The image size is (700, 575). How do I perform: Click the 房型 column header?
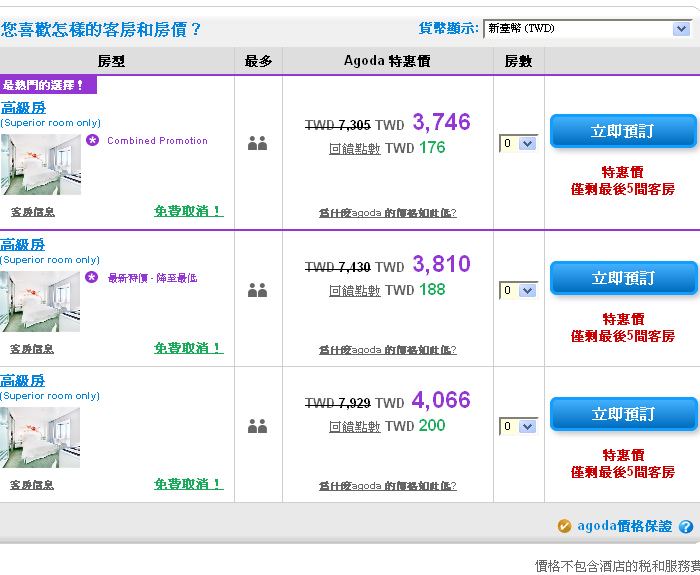pyautogui.click(x=112, y=61)
